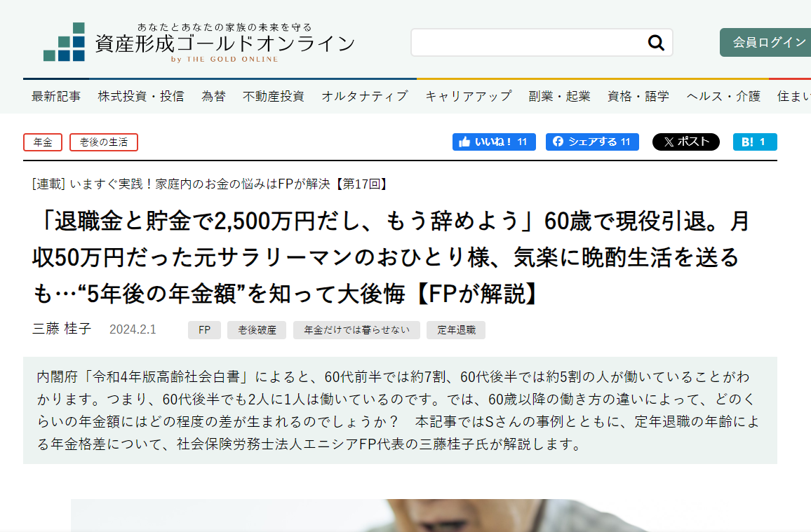Click the red-outlined 年金 category tag
This screenshot has height=532, width=811.
click(43, 142)
